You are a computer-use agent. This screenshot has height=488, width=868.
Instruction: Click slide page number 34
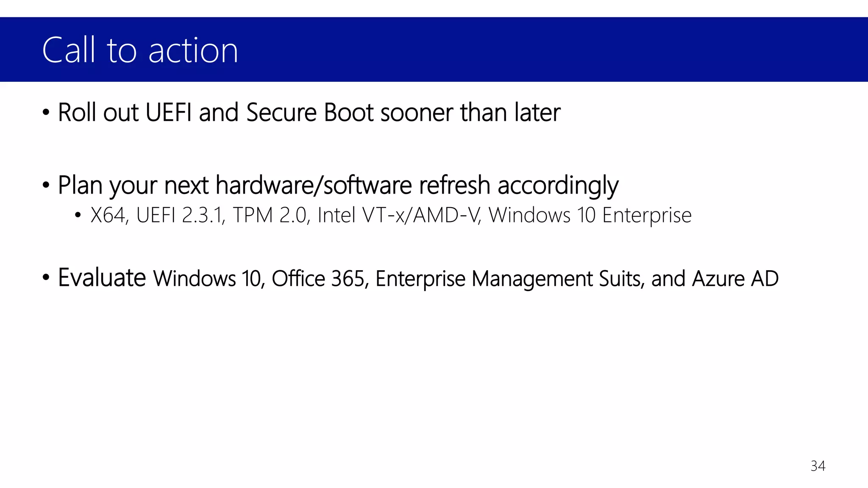click(x=818, y=466)
